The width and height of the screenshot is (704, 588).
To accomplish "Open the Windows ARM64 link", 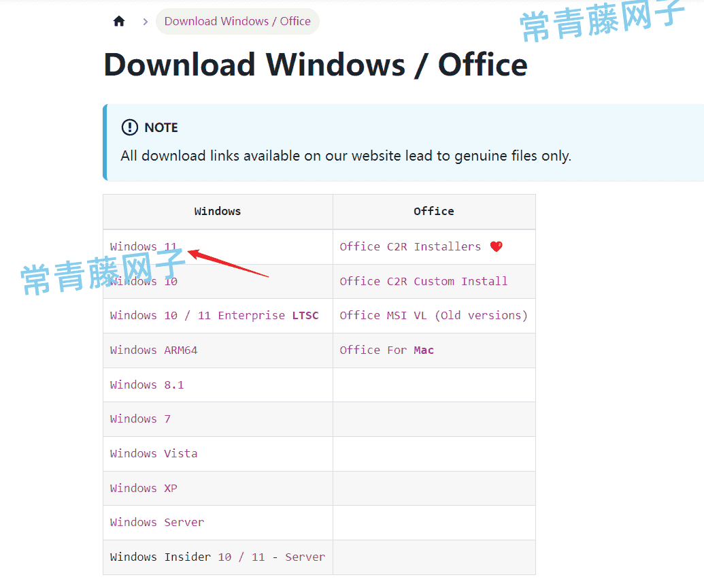I will pyautogui.click(x=154, y=350).
